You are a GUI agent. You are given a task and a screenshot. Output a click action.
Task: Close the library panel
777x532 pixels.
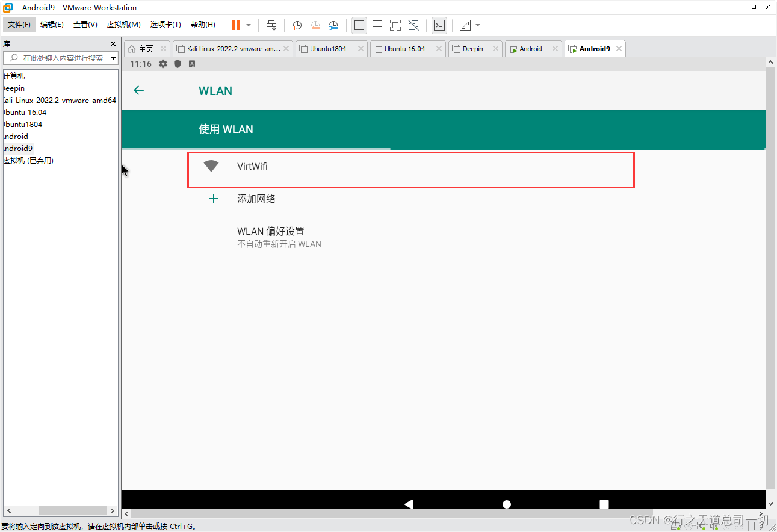(x=113, y=44)
